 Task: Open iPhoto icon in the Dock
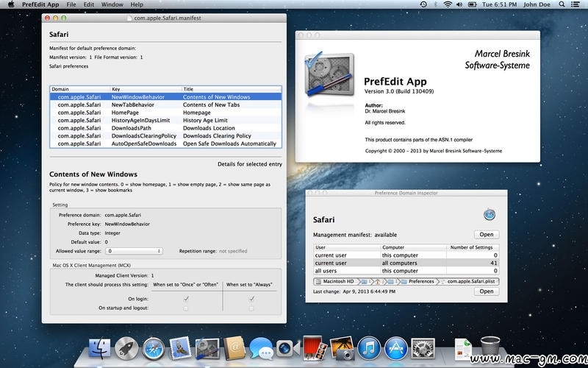pos(342,348)
